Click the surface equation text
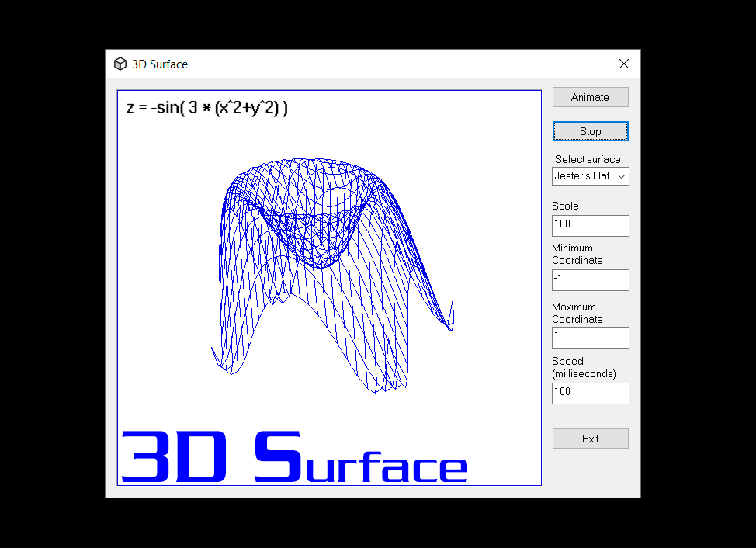 tap(206, 107)
